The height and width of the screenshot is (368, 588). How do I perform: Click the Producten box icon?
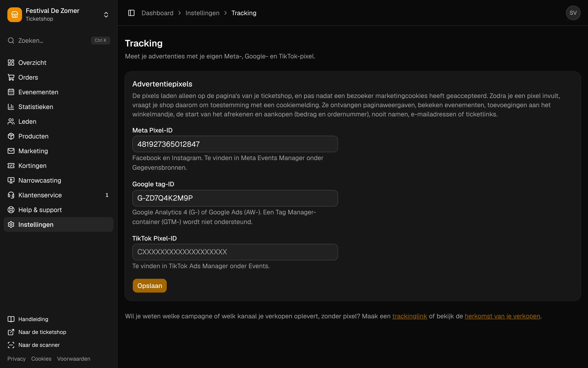(11, 136)
